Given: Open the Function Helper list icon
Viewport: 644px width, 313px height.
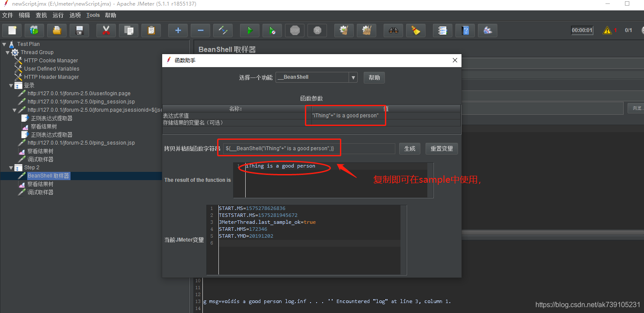Looking at the screenshot, I should click(442, 30).
